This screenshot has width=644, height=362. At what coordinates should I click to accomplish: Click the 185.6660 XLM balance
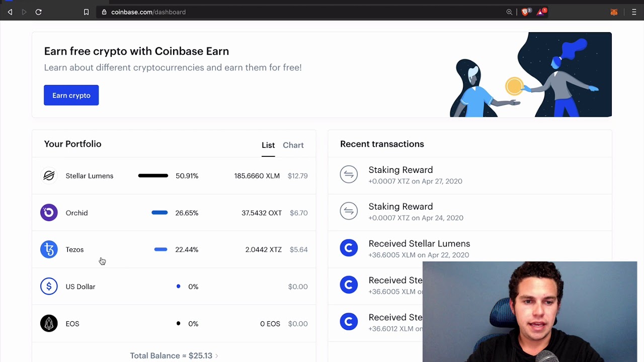pos(257,176)
